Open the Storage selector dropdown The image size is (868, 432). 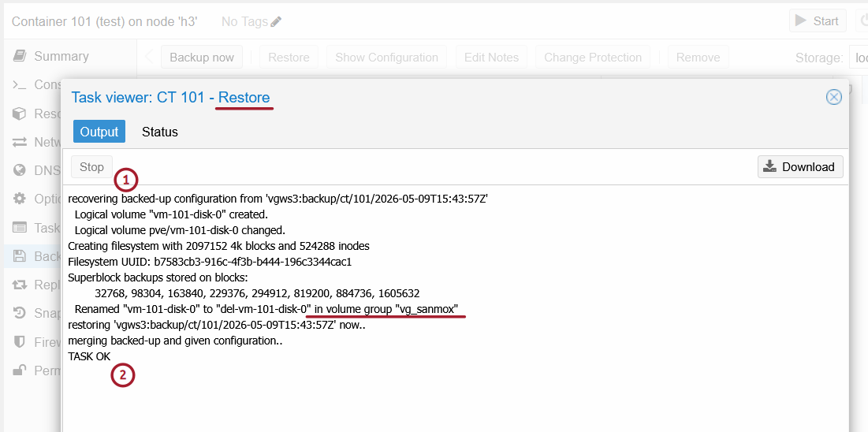[858, 58]
